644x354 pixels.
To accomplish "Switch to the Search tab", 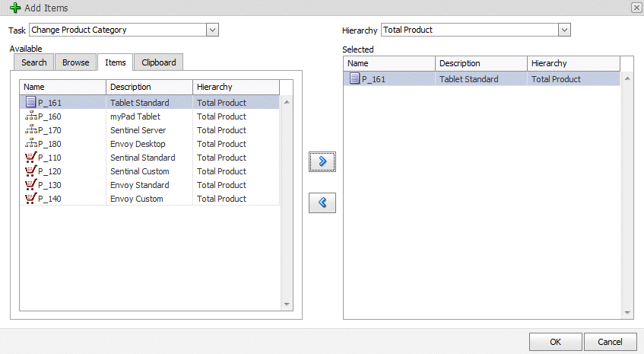I will click(34, 62).
